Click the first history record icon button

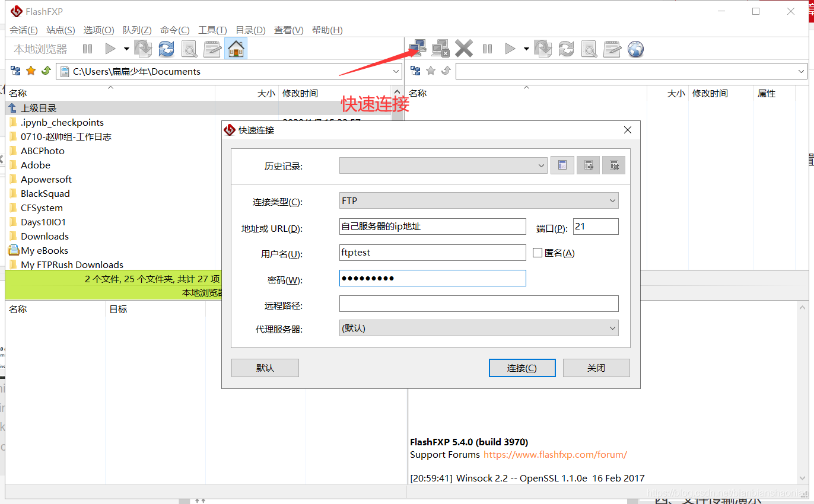click(x=562, y=165)
